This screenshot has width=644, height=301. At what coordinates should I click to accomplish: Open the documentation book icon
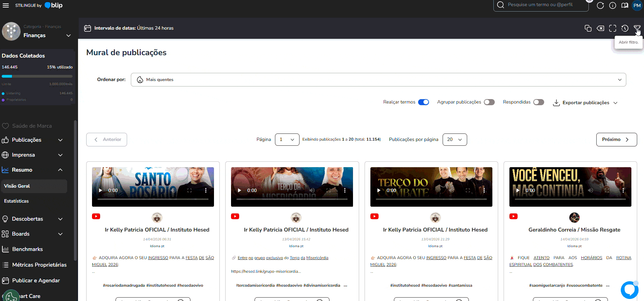pyautogui.click(x=625, y=5)
